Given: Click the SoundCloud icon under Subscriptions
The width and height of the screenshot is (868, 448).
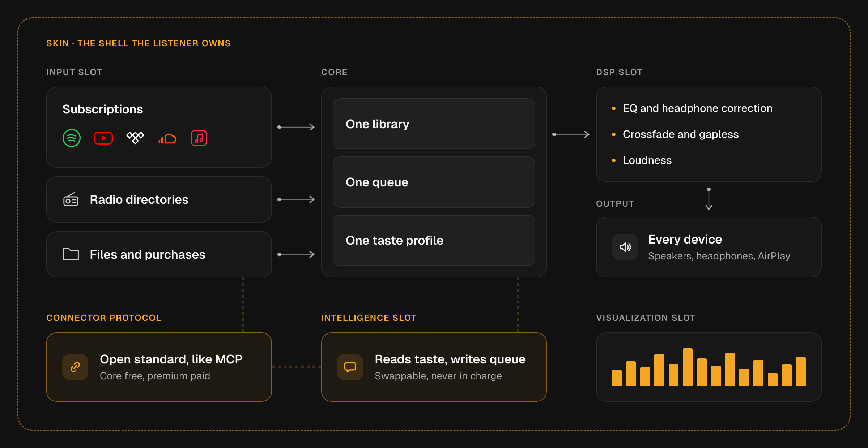Looking at the screenshot, I should pos(167,139).
